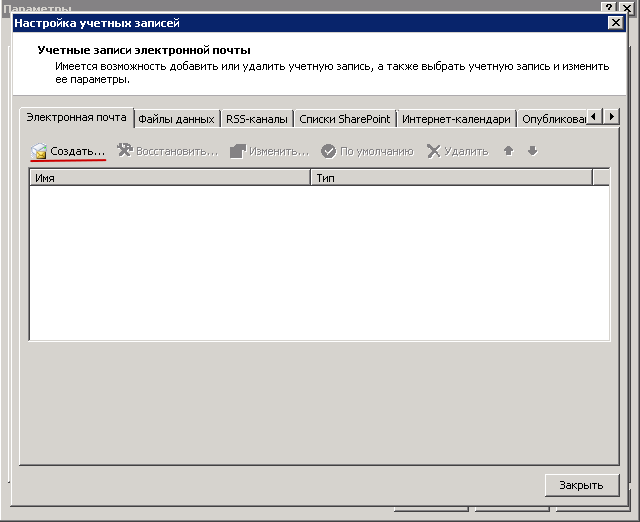This screenshot has height=522, width=640.
Task: Select the Списки SharePoint tab
Action: (x=345, y=119)
